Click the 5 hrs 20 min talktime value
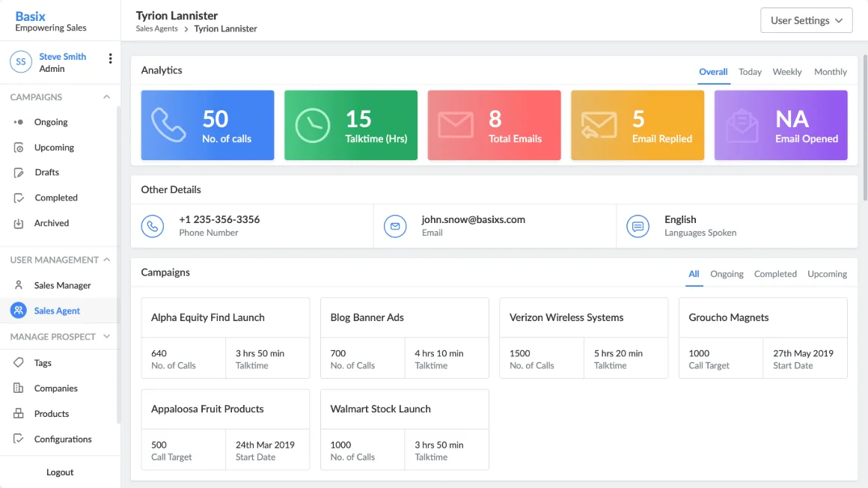The width and height of the screenshot is (868, 488). tap(618, 353)
